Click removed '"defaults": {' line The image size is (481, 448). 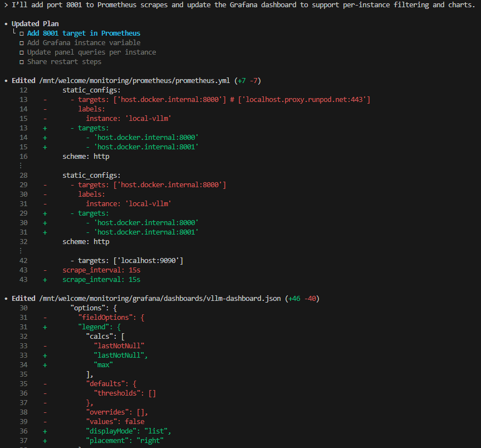click(111, 383)
